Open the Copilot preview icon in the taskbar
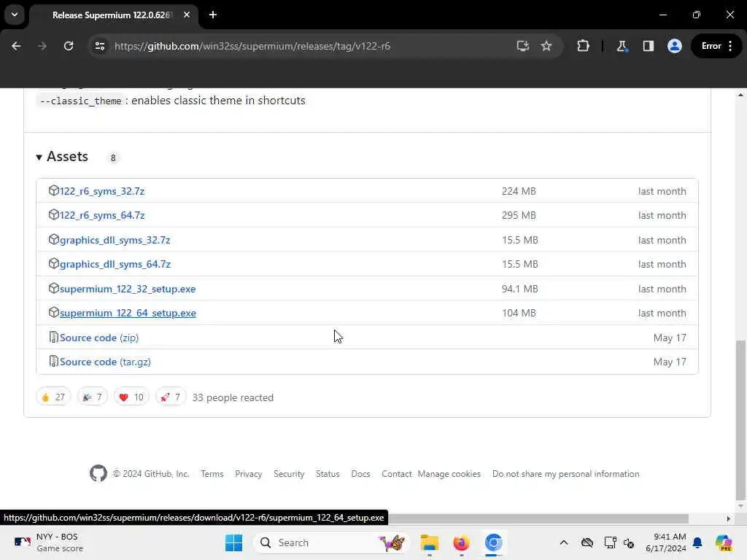Screen dimensions: 747x560 pyautogui.click(x=724, y=542)
